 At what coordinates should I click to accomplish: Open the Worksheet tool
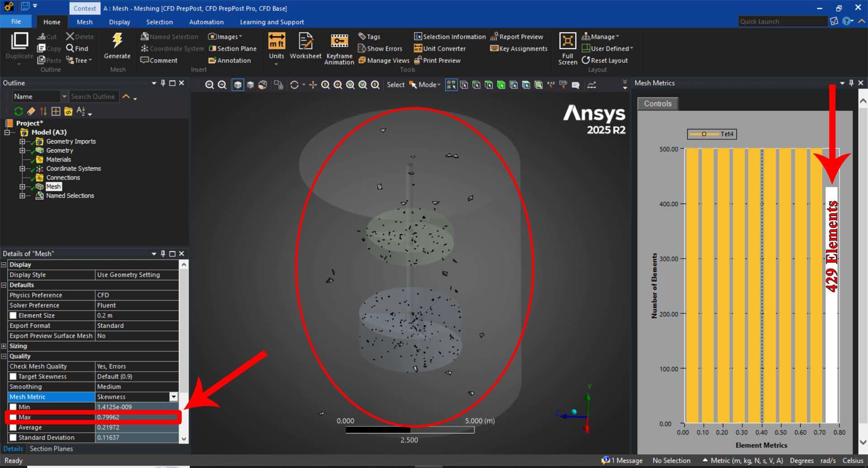pos(305,41)
